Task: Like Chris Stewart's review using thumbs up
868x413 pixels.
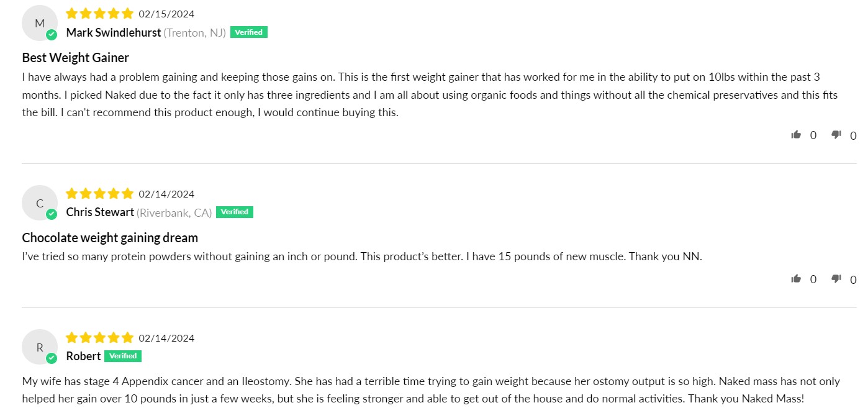Action: point(796,278)
